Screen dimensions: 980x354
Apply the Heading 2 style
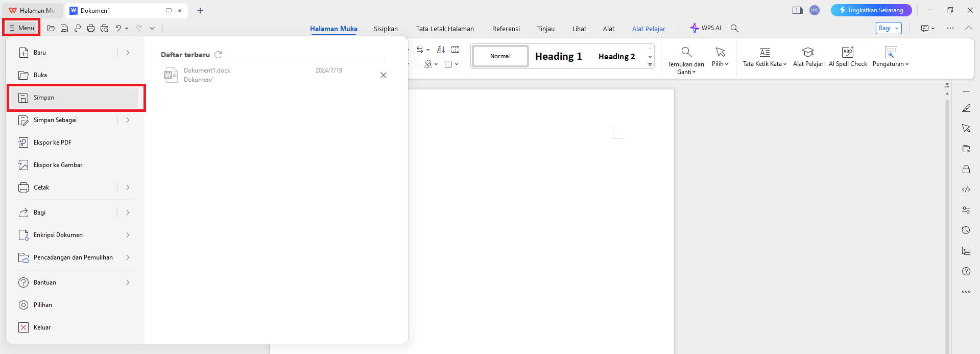pos(617,56)
